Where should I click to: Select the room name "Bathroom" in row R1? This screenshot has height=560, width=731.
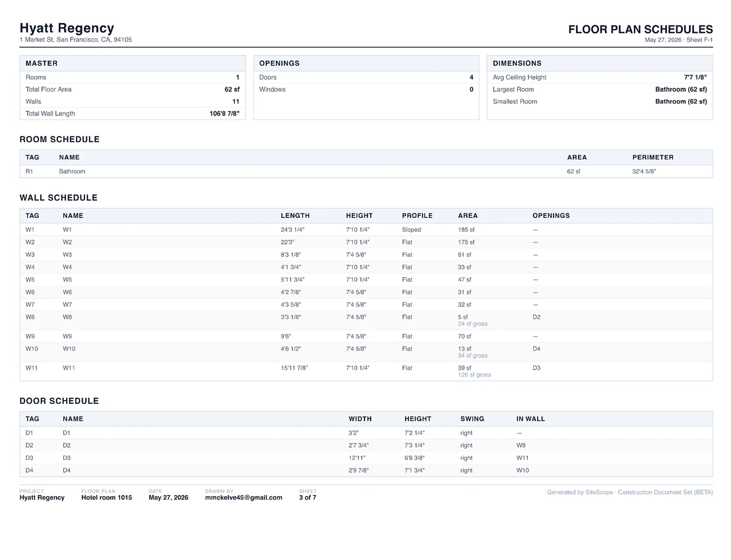pyautogui.click(x=72, y=171)
